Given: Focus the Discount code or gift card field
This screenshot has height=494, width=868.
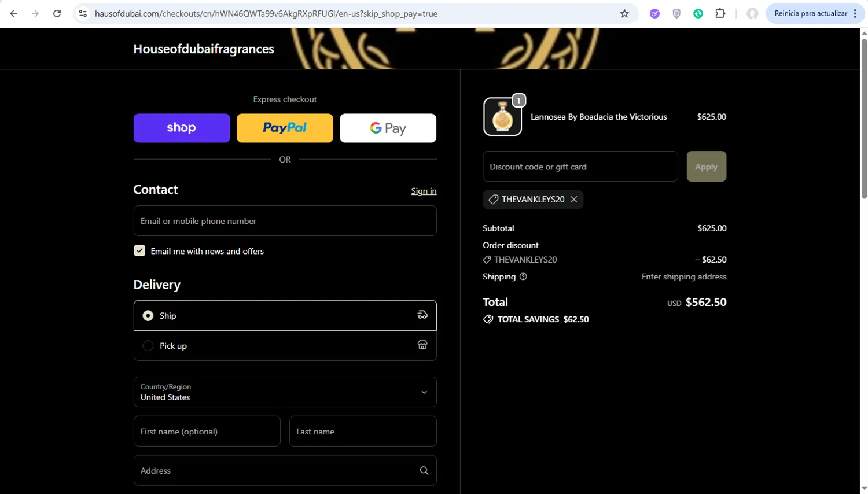Looking at the screenshot, I should pyautogui.click(x=580, y=167).
